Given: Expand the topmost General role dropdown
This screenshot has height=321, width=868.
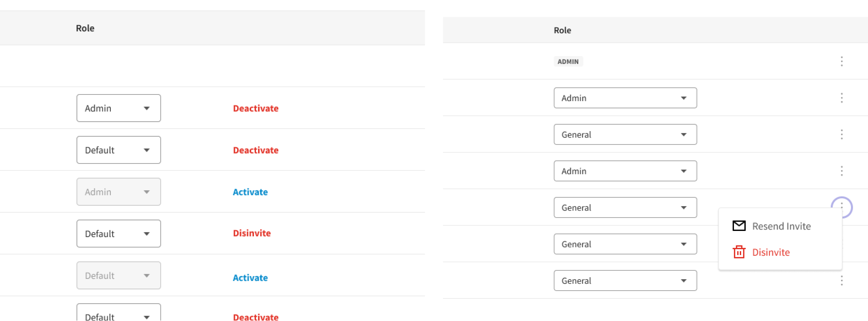Looking at the screenshot, I should point(625,134).
